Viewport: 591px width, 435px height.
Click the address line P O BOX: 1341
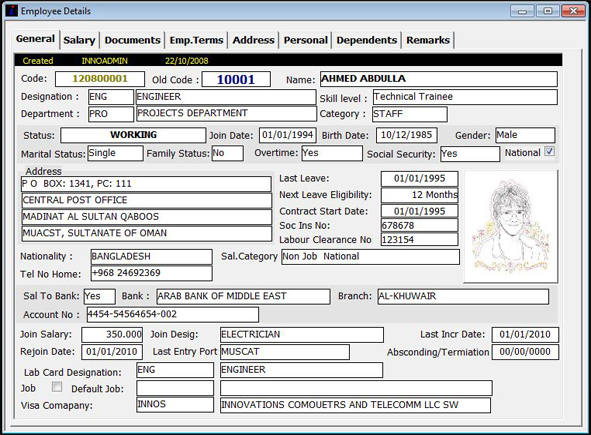point(146,184)
